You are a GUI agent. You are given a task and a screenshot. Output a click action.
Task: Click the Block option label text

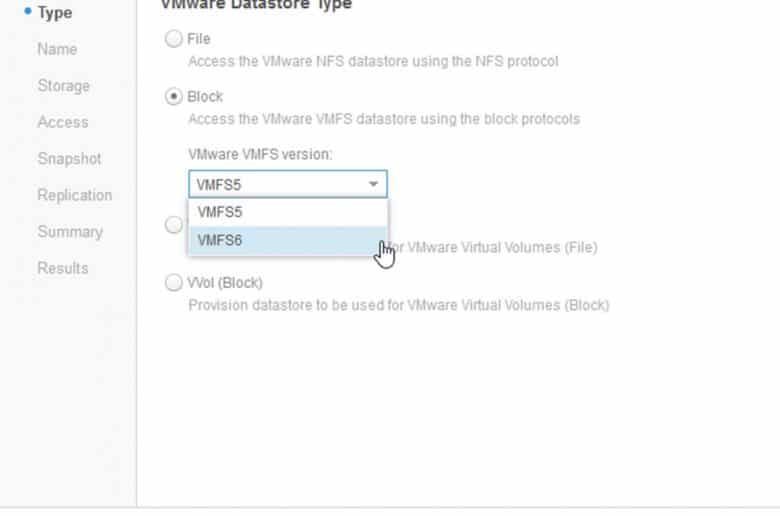coord(205,97)
